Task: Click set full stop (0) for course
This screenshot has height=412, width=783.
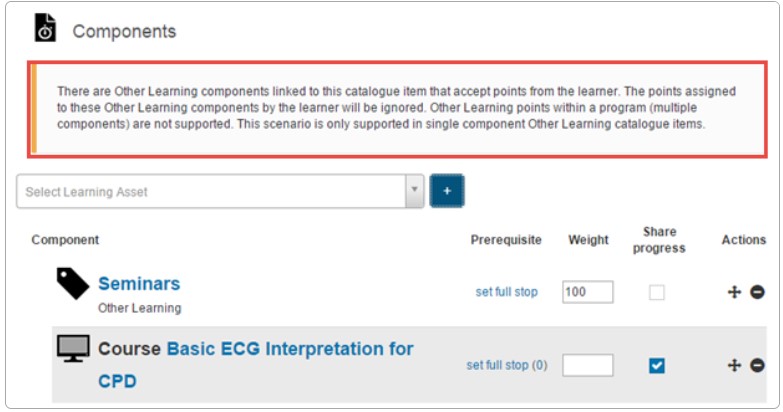Action: [x=507, y=365]
